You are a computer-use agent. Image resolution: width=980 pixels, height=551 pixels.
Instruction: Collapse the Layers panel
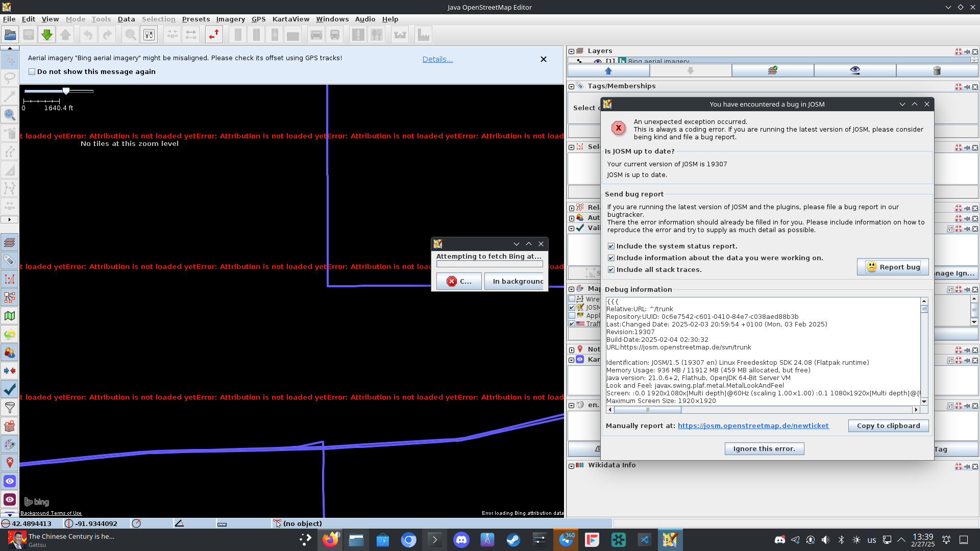tap(571, 51)
